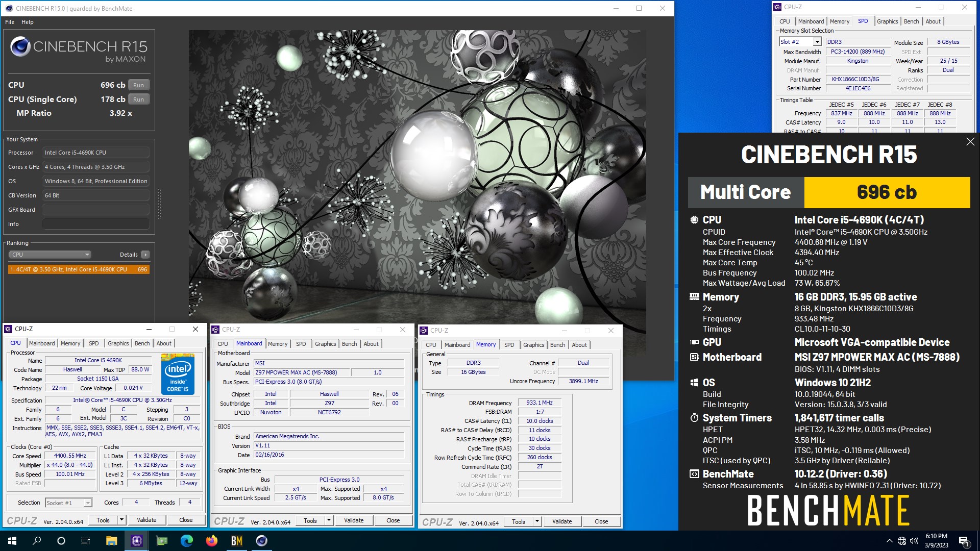The width and height of the screenshot is (980, 551).
Task: Open Task View on taskbar
Action: [86, 541]
